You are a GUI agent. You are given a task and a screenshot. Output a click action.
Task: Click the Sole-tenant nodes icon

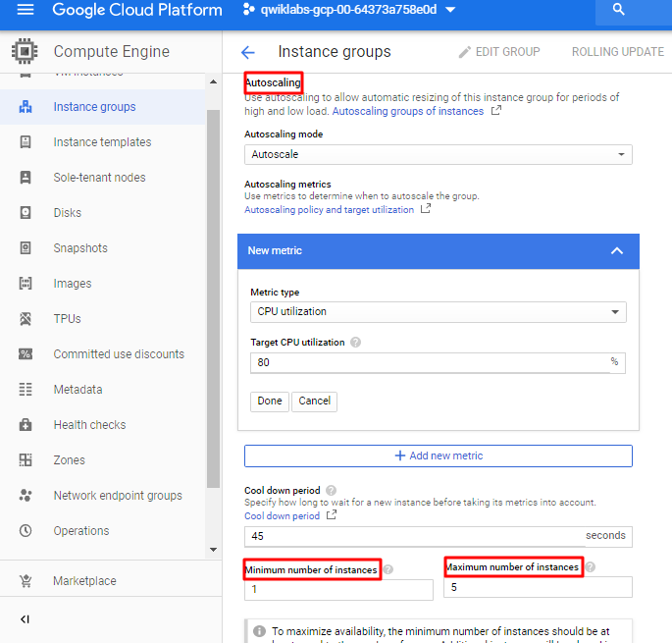26,177
